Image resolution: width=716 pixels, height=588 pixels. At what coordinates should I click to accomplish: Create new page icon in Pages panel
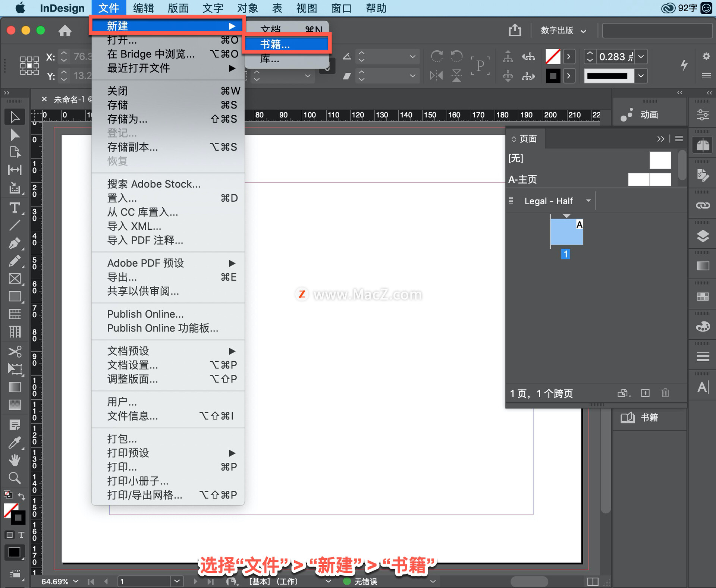click(x=645, y=393)
